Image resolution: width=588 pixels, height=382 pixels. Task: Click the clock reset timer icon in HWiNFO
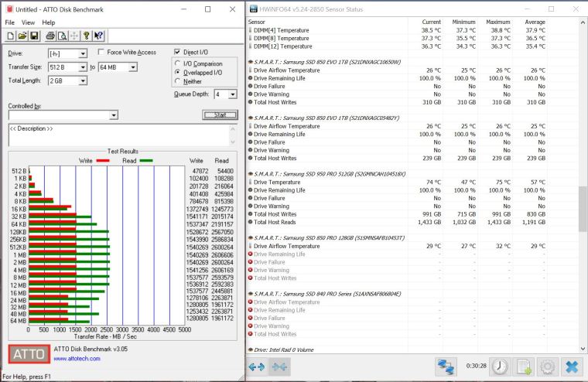tap(500, 367)
